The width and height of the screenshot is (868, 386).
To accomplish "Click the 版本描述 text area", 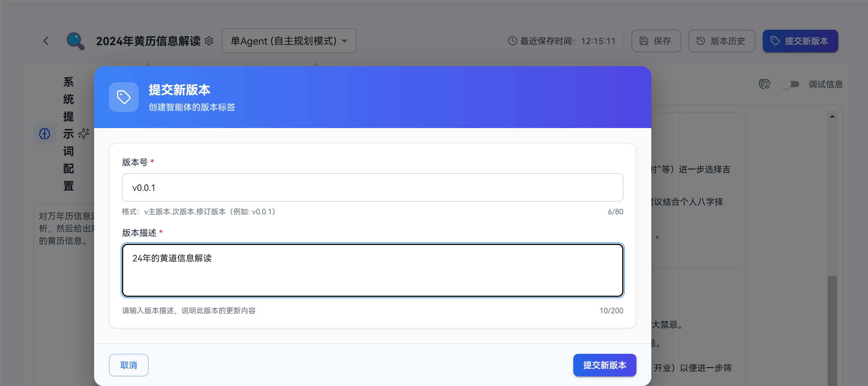I will (372, 270).
